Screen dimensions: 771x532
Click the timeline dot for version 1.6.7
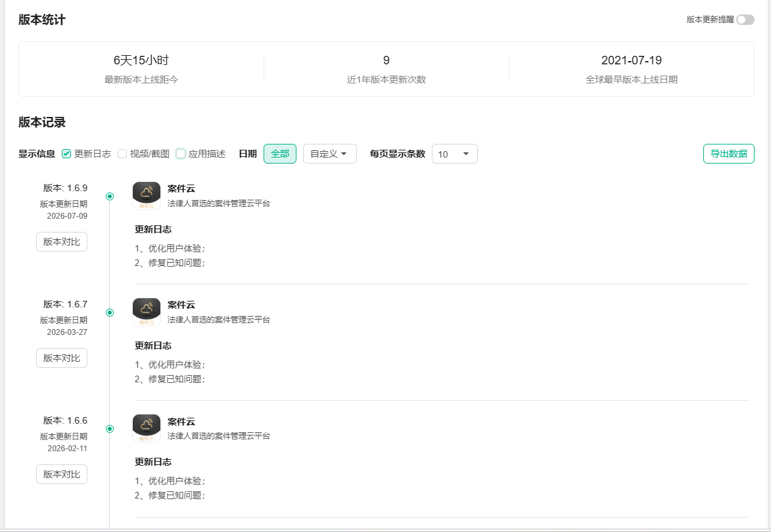click(x=110, y=313)
